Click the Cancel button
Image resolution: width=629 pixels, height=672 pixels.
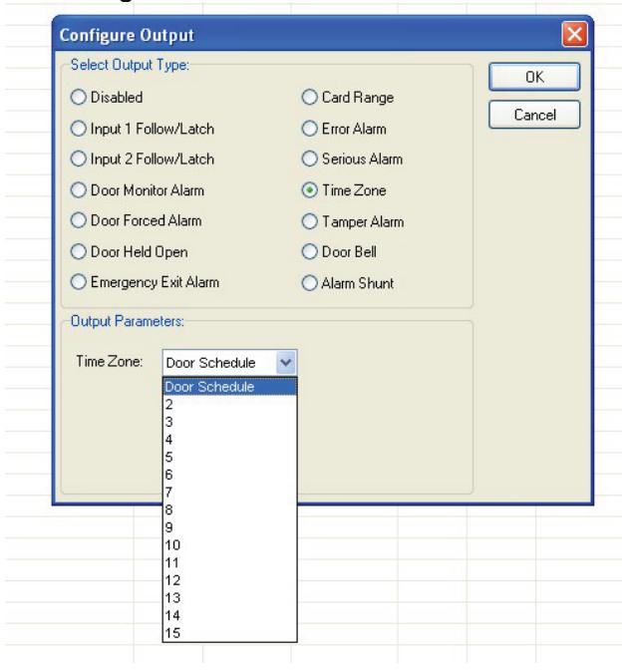click(x=534, y=115)
